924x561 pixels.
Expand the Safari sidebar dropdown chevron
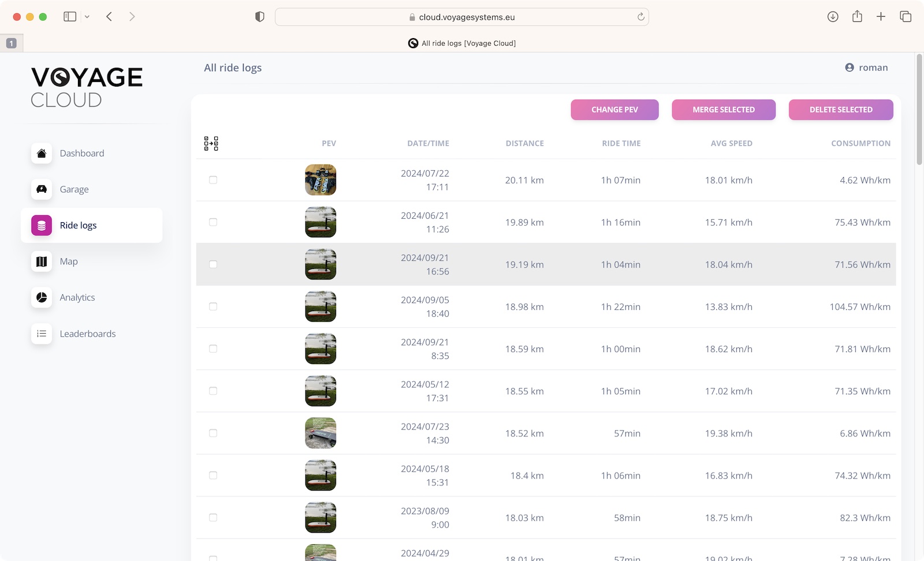[x=87, y=17]
